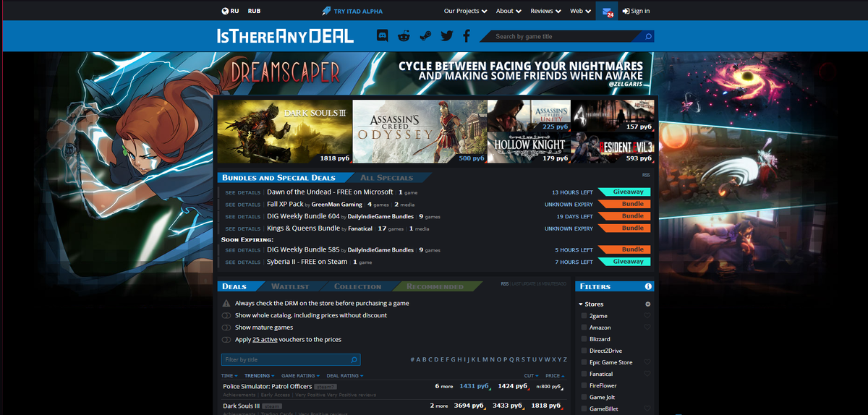
Task: Check the Direct2Drive store checkbox
Action: pyautogui.click(x=584, y=351)
